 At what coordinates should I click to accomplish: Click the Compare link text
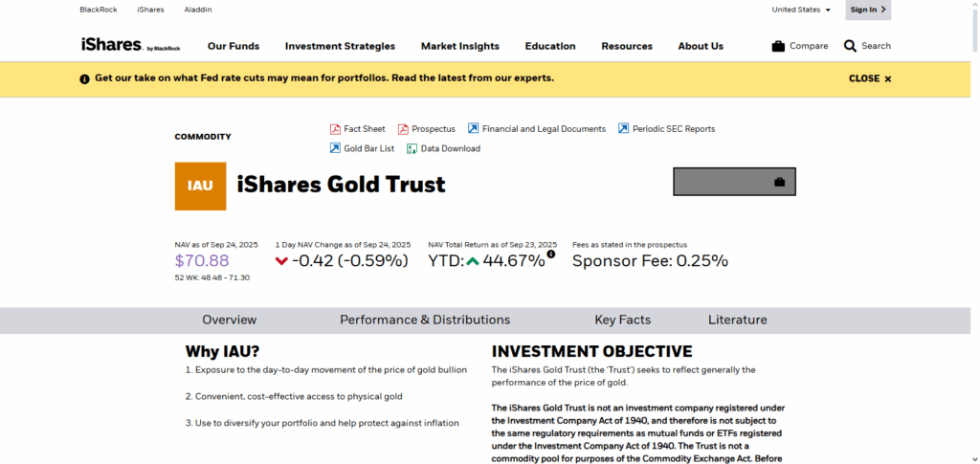809,46
